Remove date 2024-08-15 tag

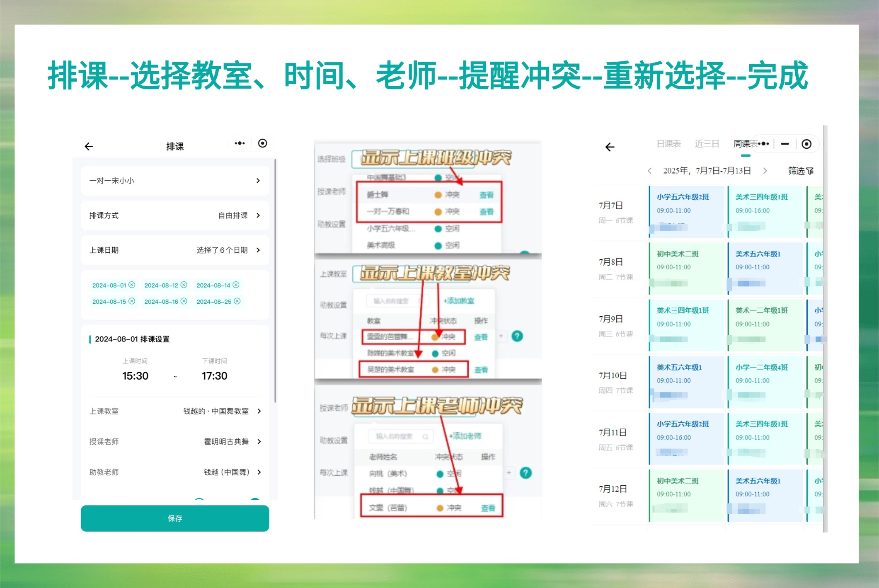132,301
